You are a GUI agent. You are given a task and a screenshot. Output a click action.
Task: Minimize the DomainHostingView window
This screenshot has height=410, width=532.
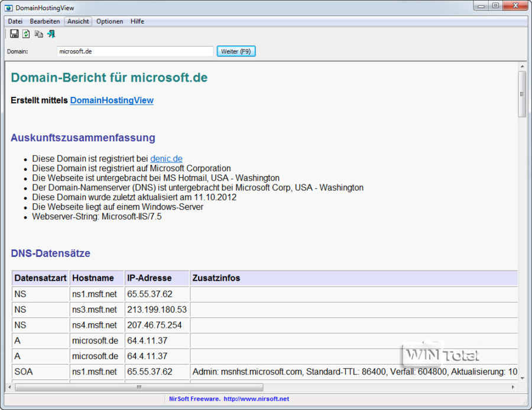481,6
